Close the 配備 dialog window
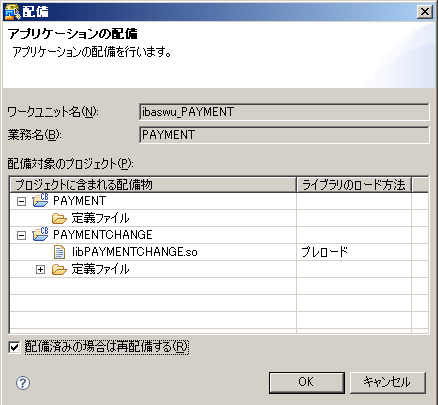Image resolution: width=438 pixels, height=405 pixels. point(425,12)
